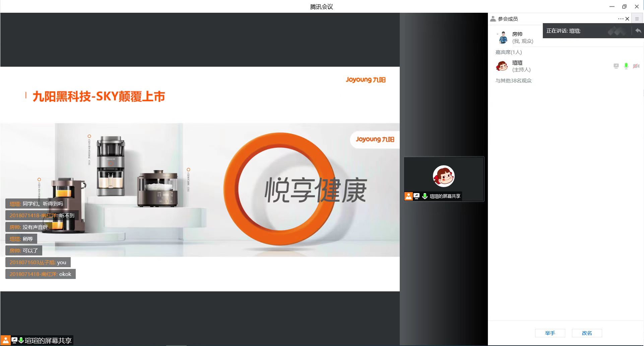Expand the 嘉宾席(1人) section header

[508, 52]
